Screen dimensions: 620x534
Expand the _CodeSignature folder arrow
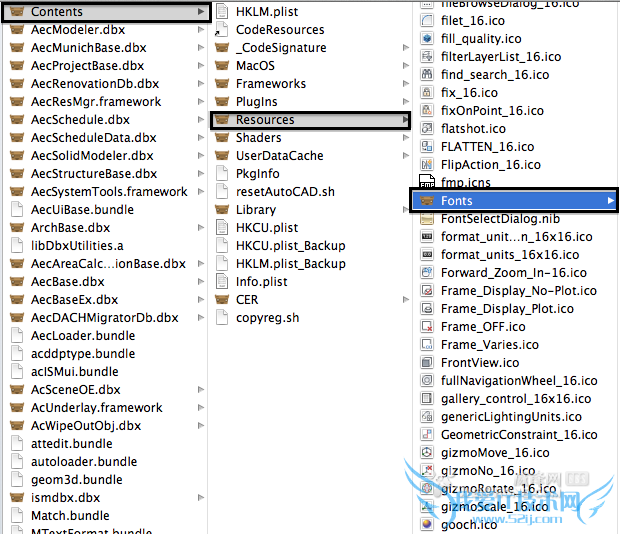pos(406,47)
